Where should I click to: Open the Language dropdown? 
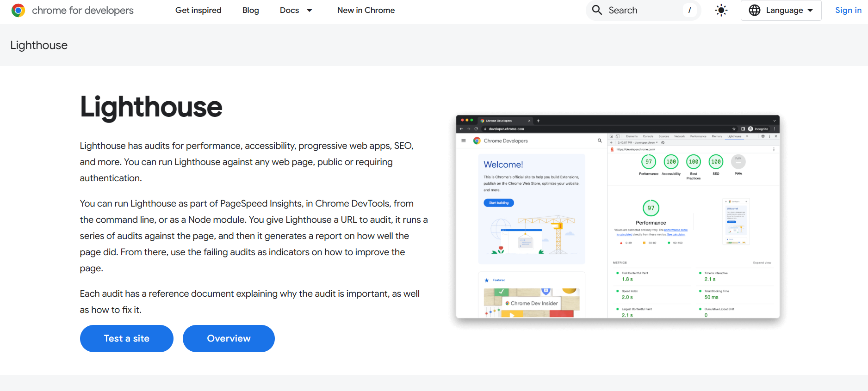pyautogui.click(x=781, y=10)
